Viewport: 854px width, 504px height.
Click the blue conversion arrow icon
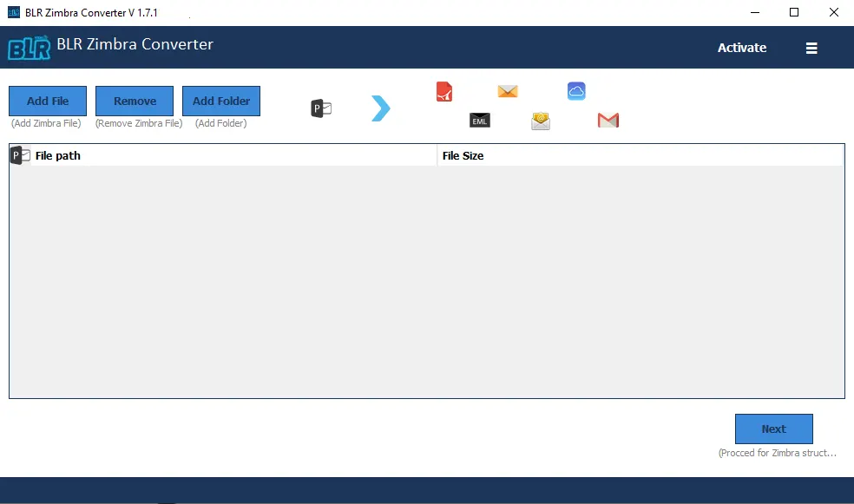(380, 107)
